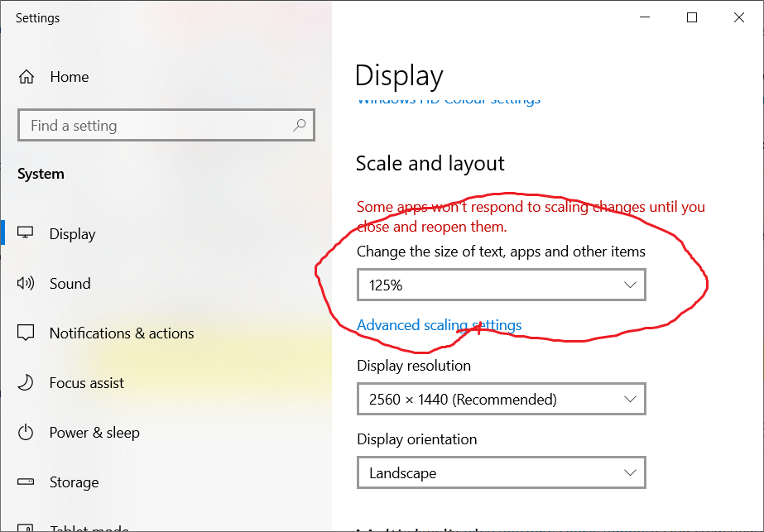Click into the Find a setting field
This screenshot has width=764, height=532.
(x=157, y=126)
